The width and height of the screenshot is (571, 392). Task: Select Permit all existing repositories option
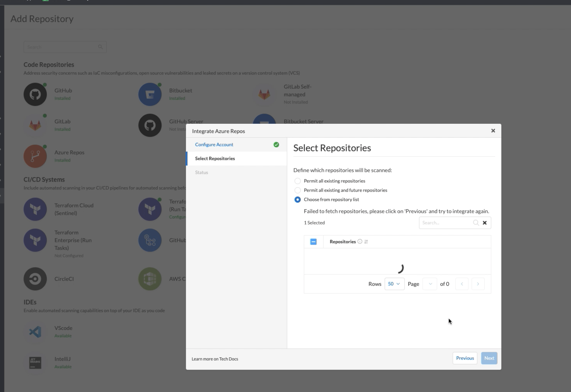point(297,181)
